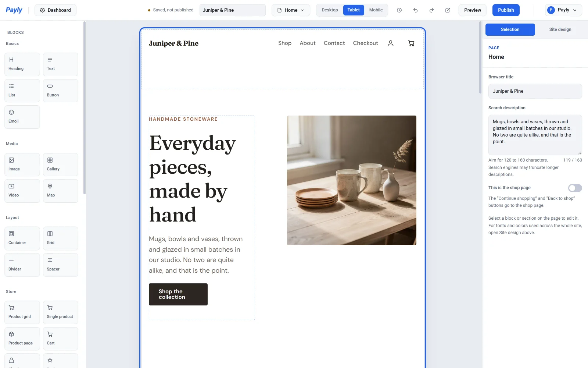
Task: Switch to Desktop view
Action: [330, 10]
